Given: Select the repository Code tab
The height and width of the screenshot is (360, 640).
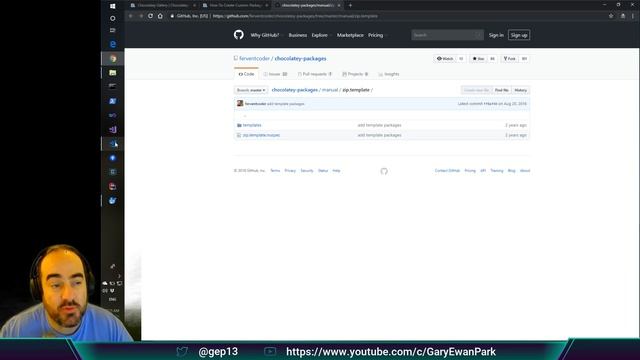Looking at the screenshot, I should click(246, 74).
